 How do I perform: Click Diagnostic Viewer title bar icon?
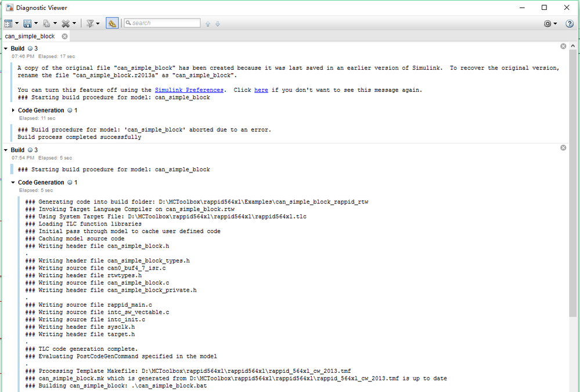tap(10, 8)
